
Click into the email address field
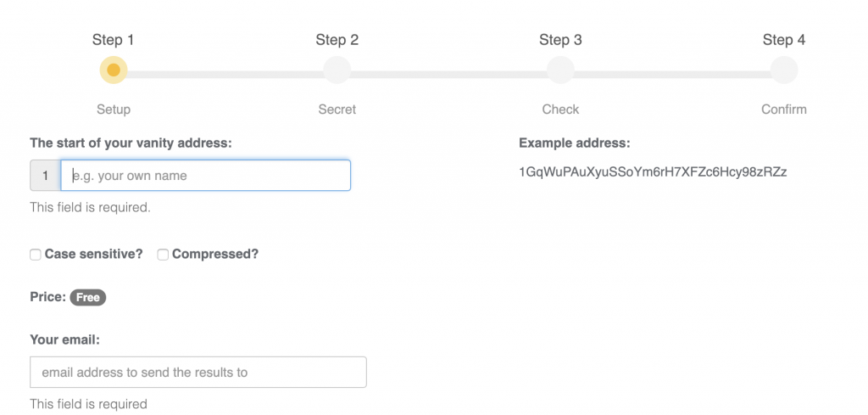point(198,373)
